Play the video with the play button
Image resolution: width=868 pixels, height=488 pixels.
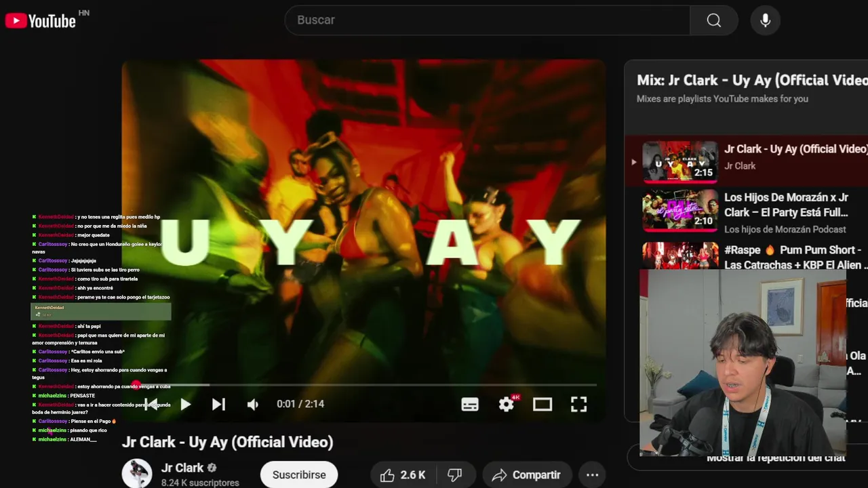click(x=185, y=405)
